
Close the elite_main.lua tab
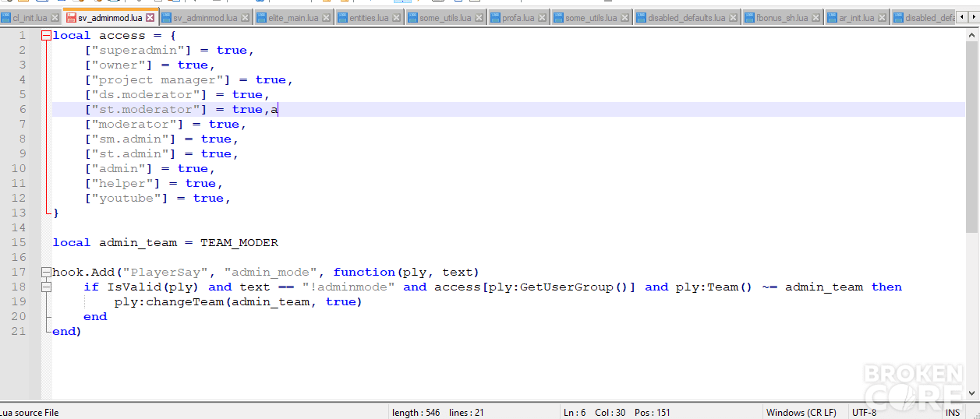(327, 18)
